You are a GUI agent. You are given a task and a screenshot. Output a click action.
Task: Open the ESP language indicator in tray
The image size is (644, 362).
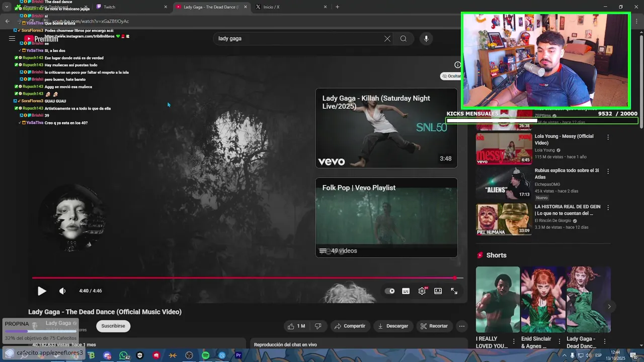[x=599, y=355]
